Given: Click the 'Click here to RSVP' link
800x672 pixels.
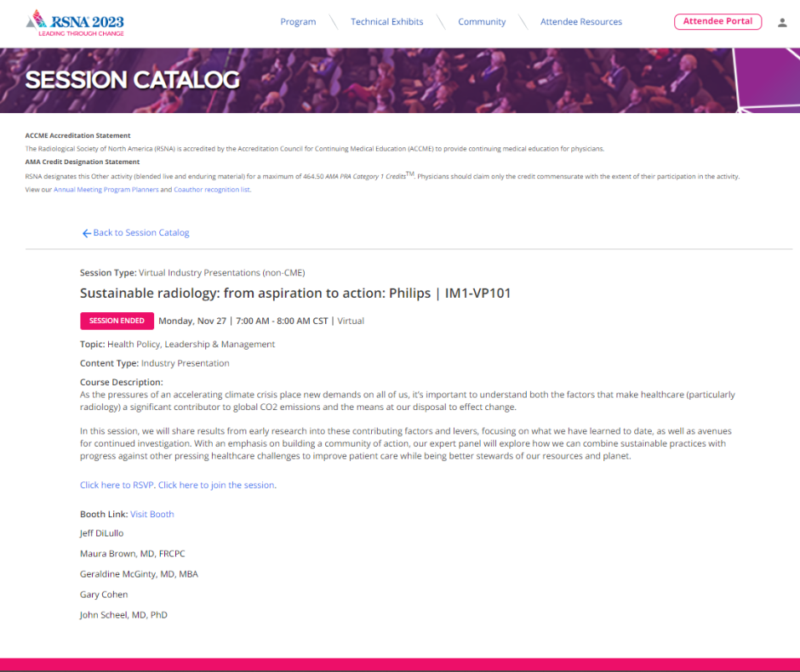Looking at the screenshot, I should click(x=117, y=485).
